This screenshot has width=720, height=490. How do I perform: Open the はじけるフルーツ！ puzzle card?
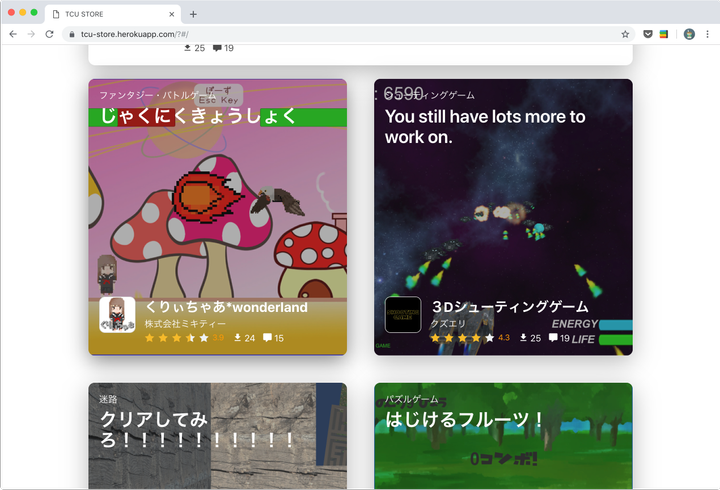503,436
